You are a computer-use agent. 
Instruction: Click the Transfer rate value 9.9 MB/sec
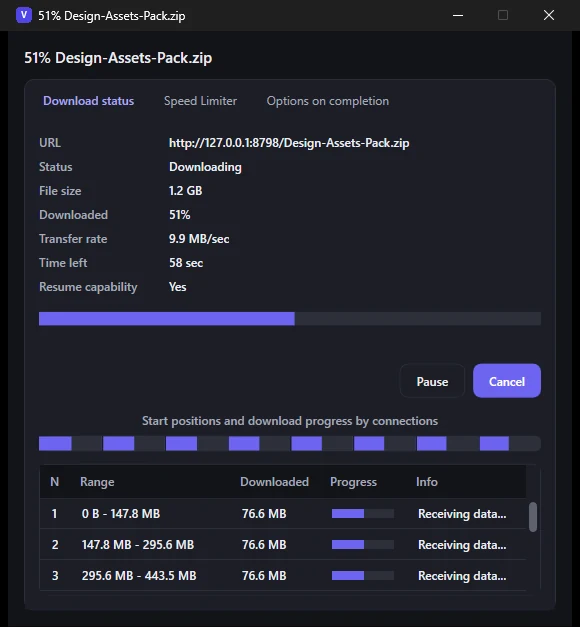click(199, 239)
